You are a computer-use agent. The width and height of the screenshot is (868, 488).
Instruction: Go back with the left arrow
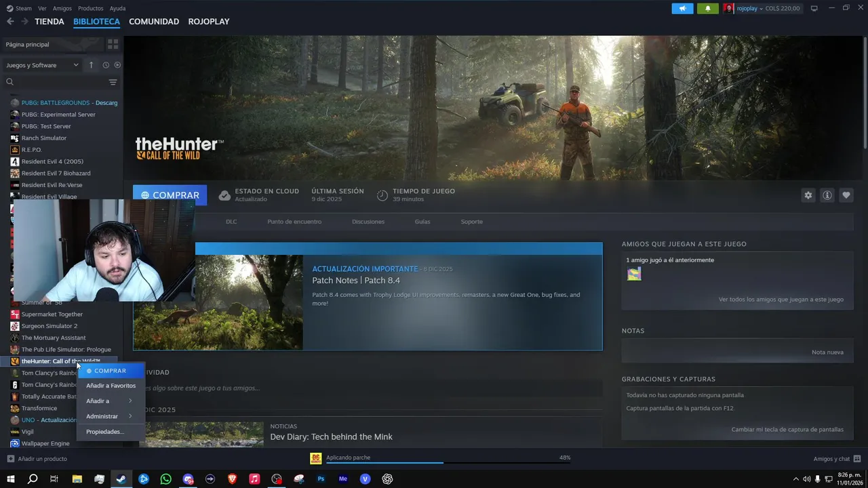[10, 22]
